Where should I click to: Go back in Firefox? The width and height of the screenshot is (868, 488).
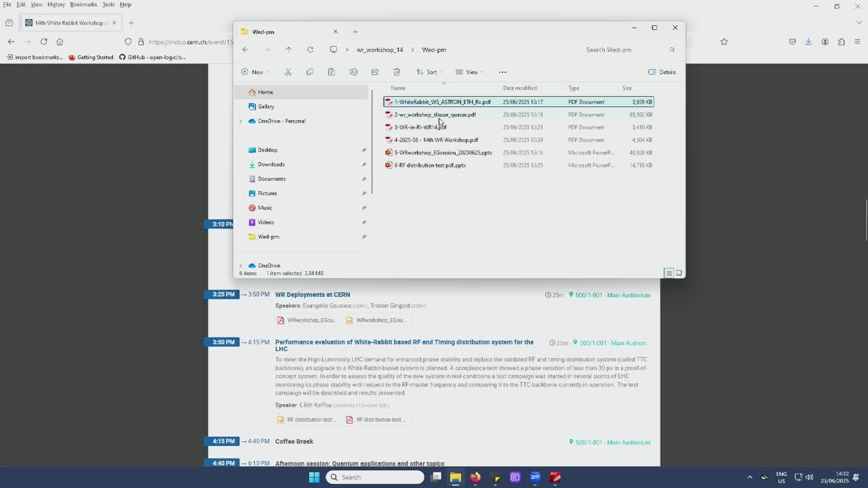11,41
